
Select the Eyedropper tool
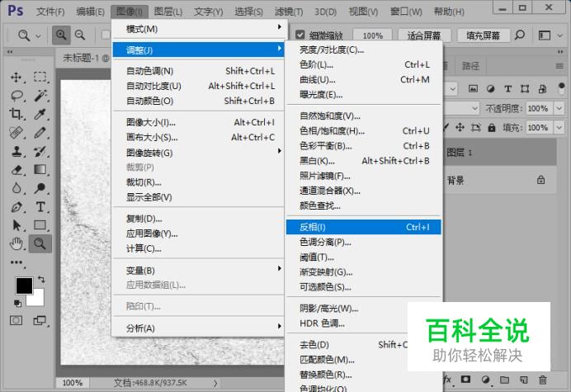(x=40, y=114)
